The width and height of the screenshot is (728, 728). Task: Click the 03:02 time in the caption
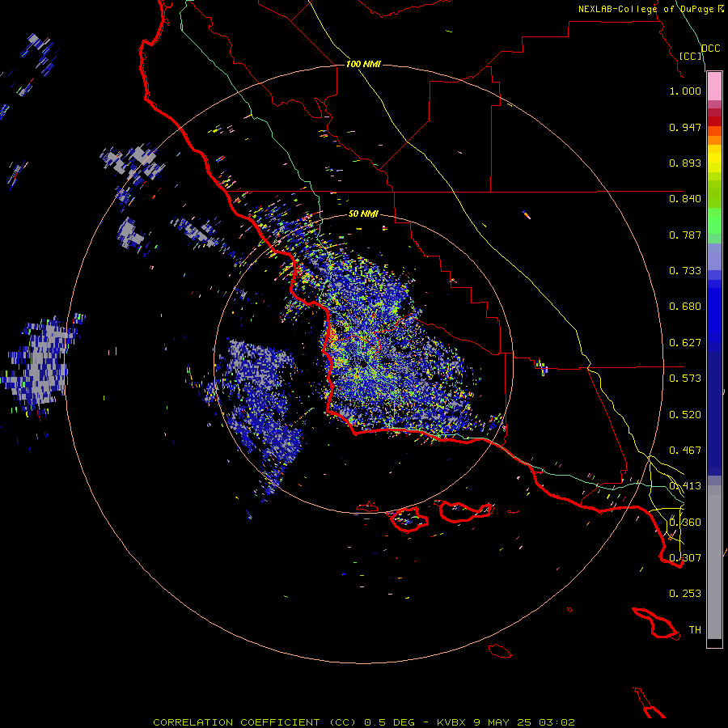tap(557, 722)
